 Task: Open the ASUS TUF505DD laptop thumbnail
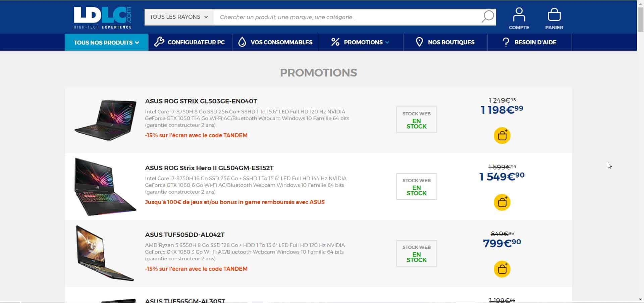click(105, 253)
